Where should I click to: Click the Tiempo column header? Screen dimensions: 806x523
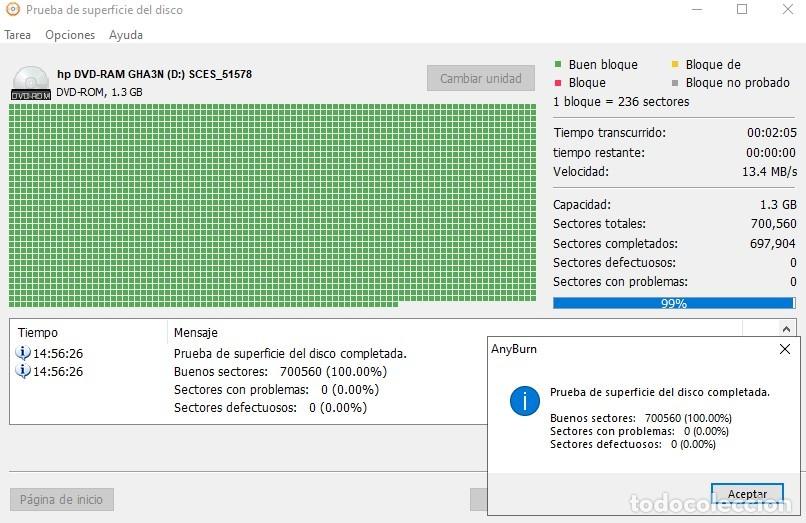tap(38, 333)
